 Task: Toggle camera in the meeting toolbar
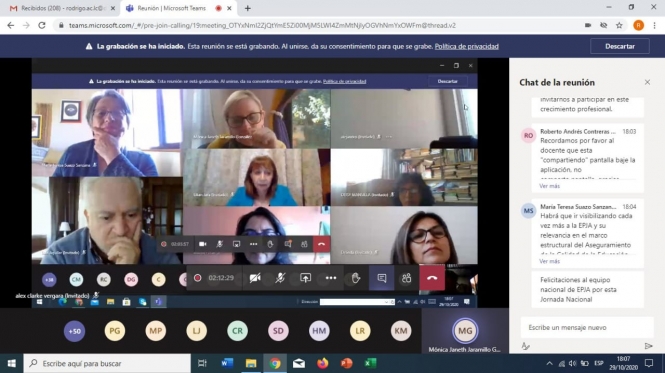254,278
